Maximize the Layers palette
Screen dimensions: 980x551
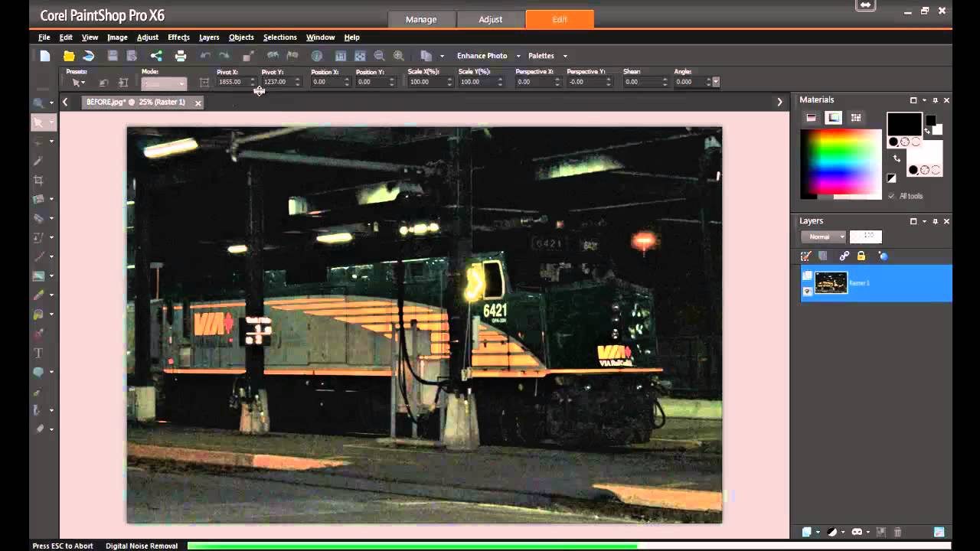913,221
